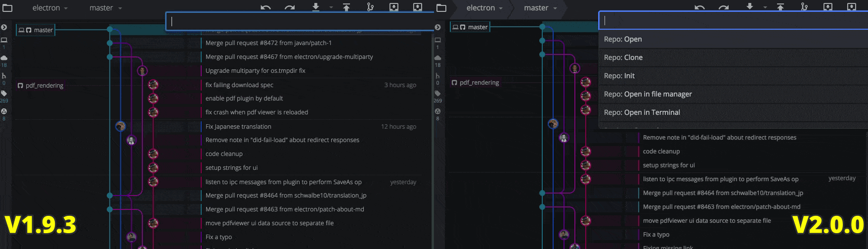Select pdf_rendering branch label in V2.0.0 graph
The image size is (868, 249).
(475, 83)
